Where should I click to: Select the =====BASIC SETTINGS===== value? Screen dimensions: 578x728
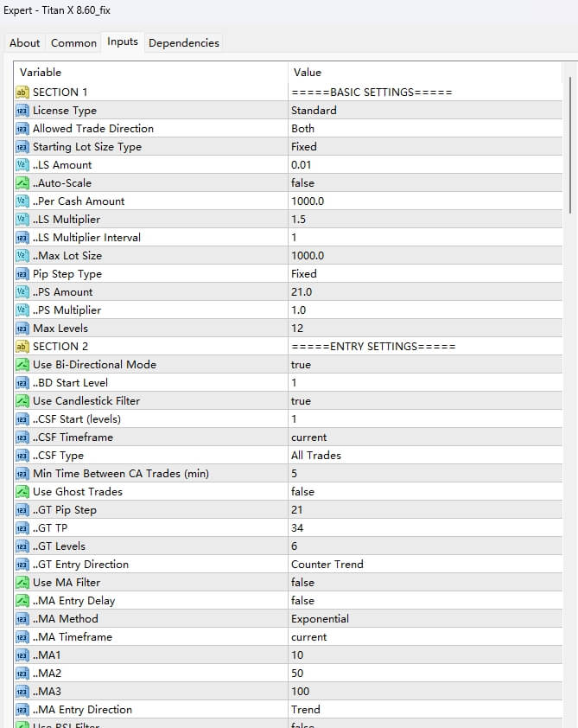click(372, 92)
